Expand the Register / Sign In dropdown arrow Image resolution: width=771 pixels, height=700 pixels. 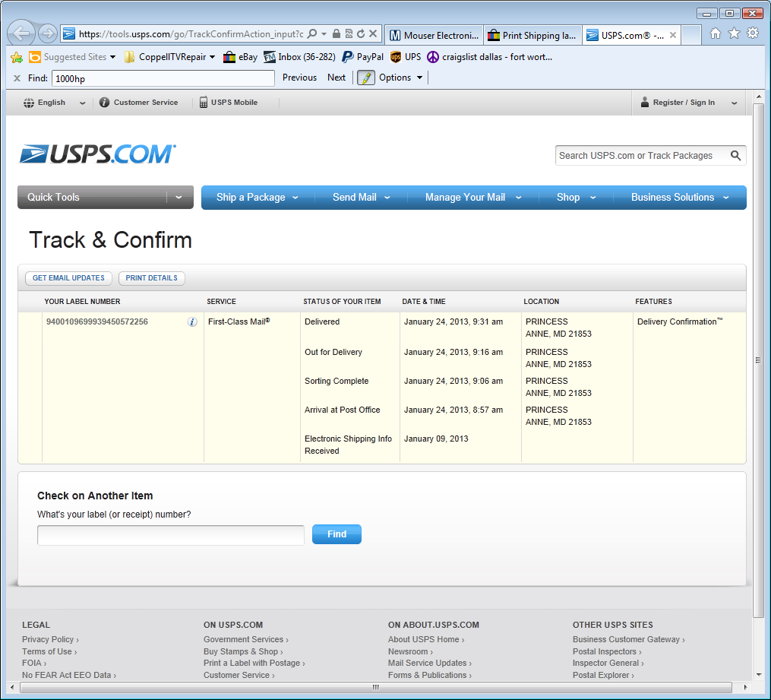[x=734, y=103]
